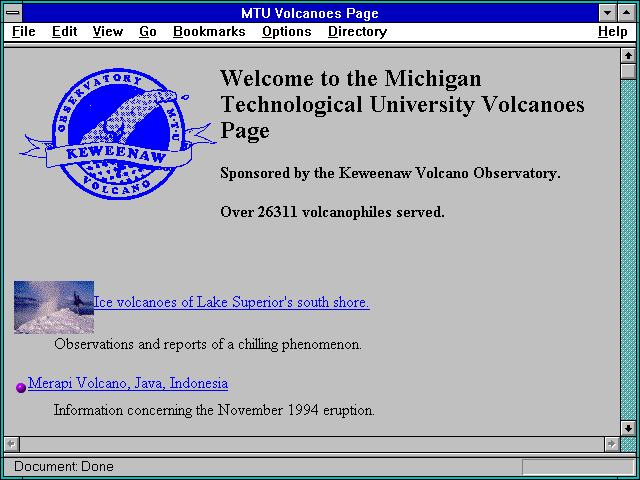Open the window control menu box
This screenshot has height=480, width=640.
tap(13, 13)
